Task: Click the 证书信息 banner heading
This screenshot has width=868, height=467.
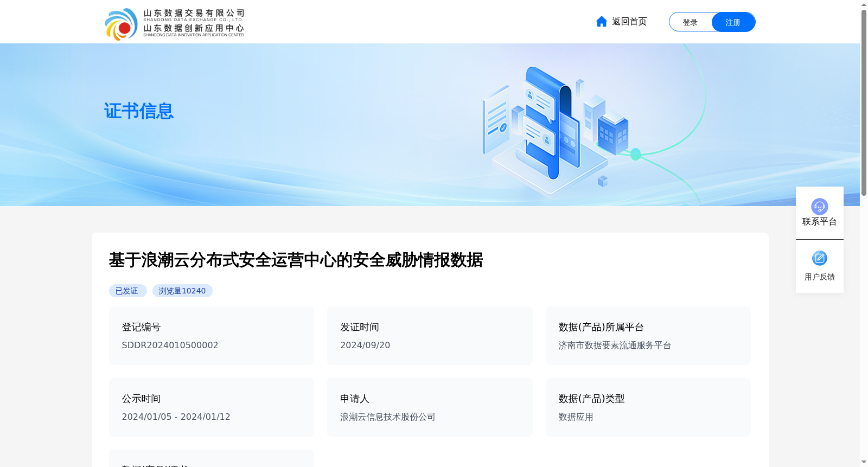Action: click(x=138, y=111)
